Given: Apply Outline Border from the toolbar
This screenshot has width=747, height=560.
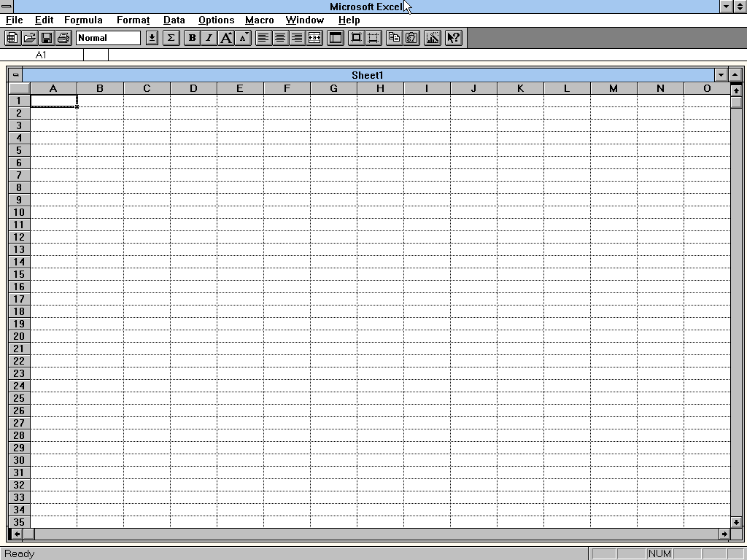Looking at the screenshot, I should pos(356,38).
